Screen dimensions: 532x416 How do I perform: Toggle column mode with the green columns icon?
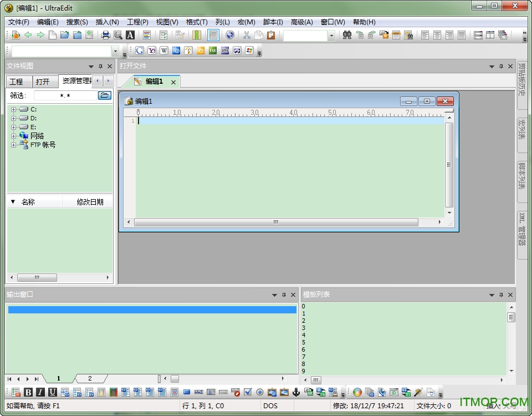pyautogui.click(x=197, y=35)
